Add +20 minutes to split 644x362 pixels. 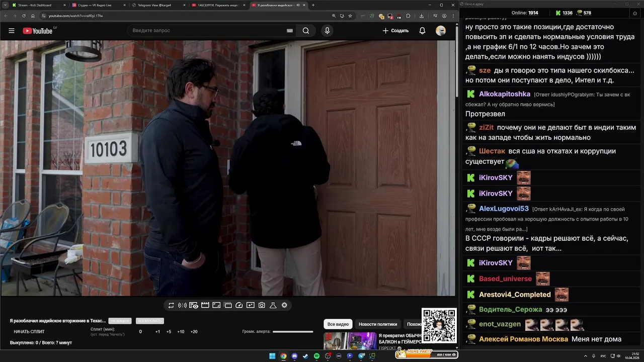coord(194,332)
